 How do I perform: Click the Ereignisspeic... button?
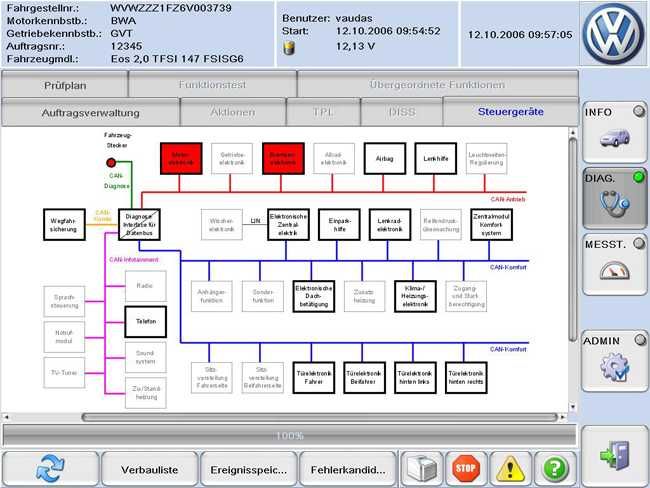[248, 470]
